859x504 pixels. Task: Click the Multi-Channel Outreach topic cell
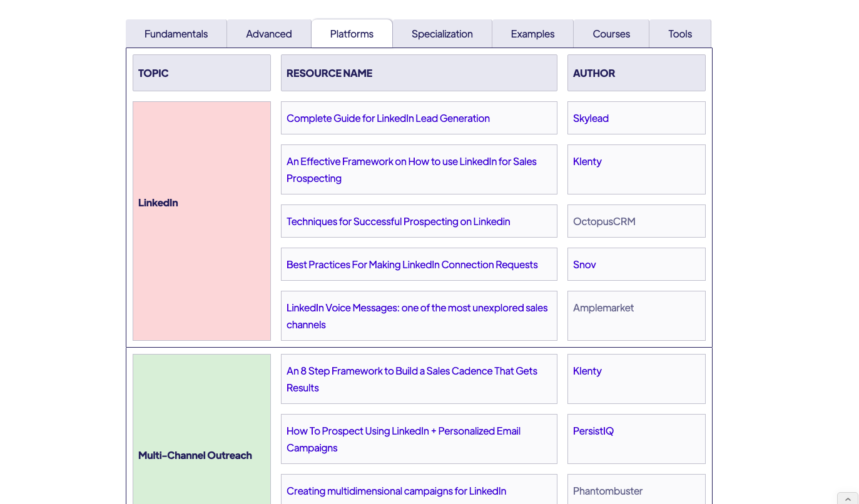201,430
